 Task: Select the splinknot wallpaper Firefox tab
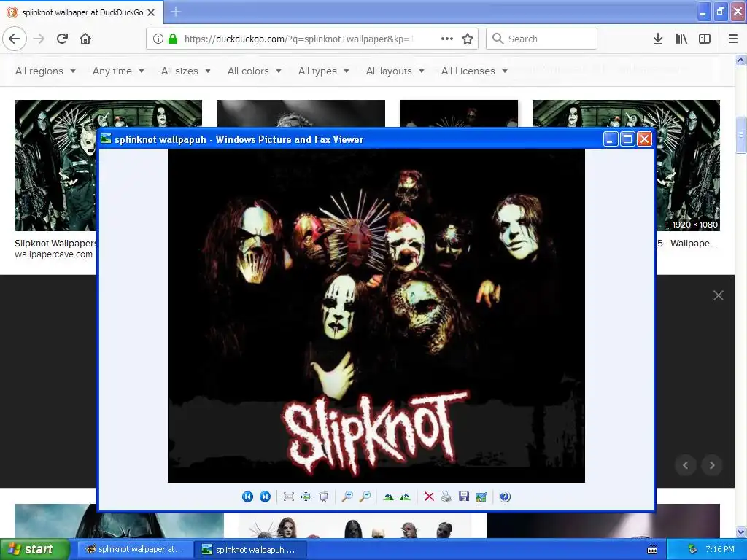[82, 12]
